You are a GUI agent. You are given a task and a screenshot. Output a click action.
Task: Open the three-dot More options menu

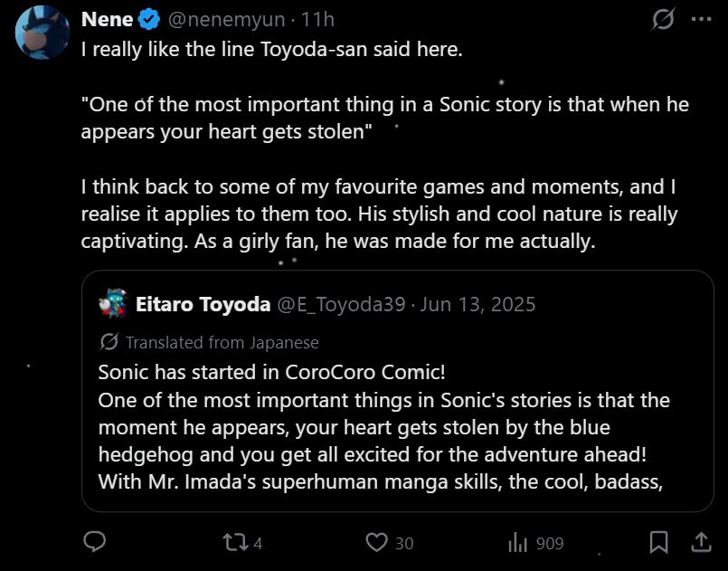701,19
